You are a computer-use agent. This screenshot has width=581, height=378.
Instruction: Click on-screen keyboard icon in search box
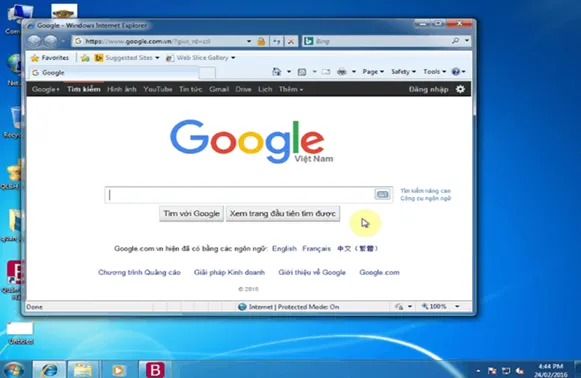382,194
